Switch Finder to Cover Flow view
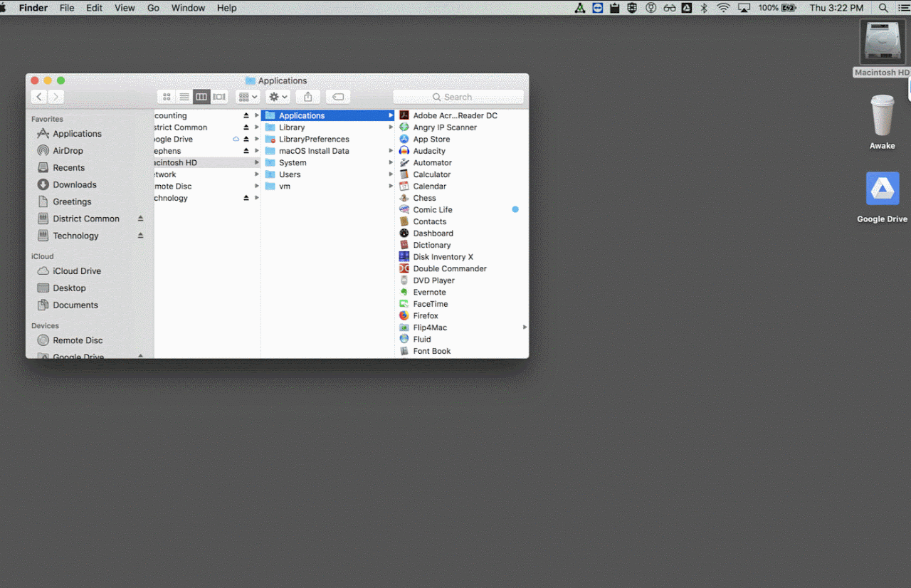Viewport: 911px width, 588px height. (x=219, y=97)
